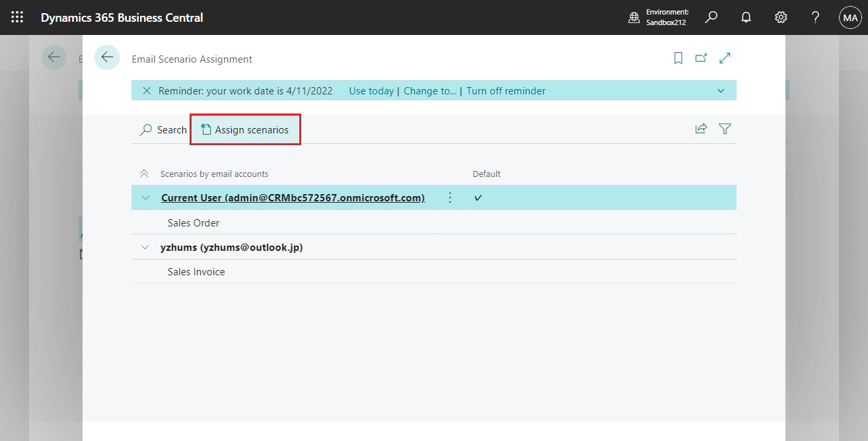
Task: Open the Current User row options menu
Action: tap(450, 197)
